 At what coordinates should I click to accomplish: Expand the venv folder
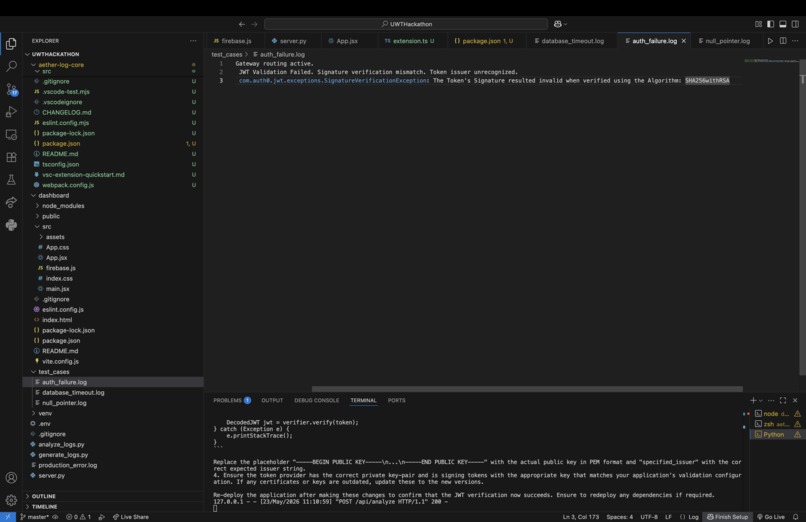point(45,413)
